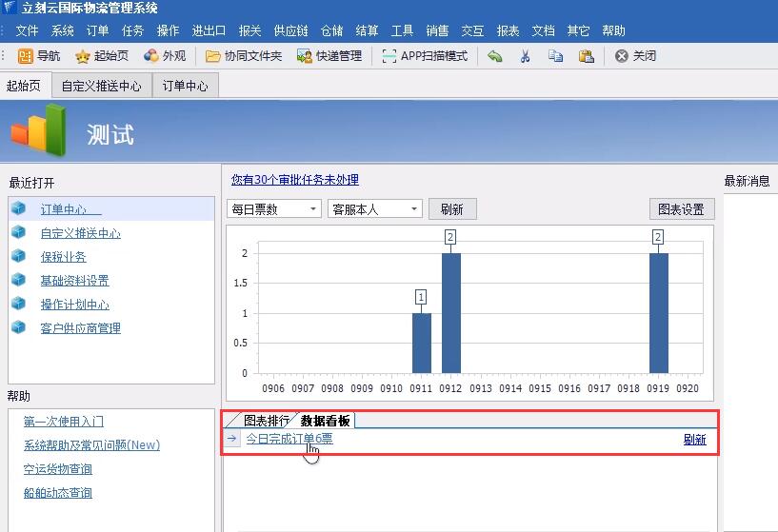Open the 操作 menu
The width and height of the screenshot is (778, 532).
(169, 30)
